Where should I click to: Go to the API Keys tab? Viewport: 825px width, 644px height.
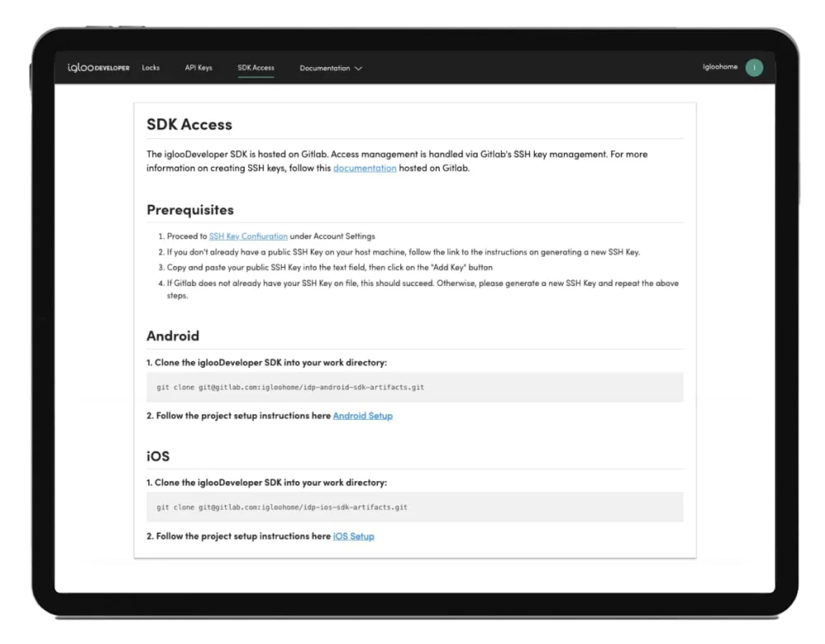pos(198,67)
